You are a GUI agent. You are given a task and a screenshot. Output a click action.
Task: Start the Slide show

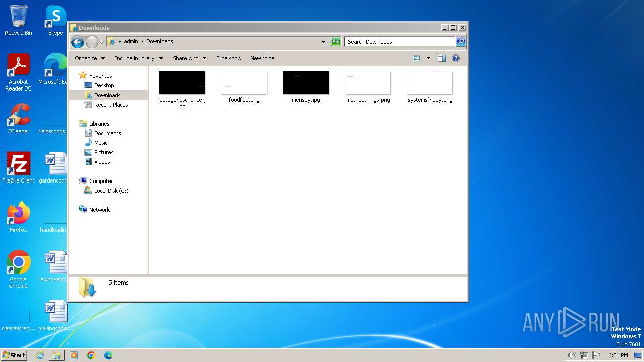pos(229,58)
